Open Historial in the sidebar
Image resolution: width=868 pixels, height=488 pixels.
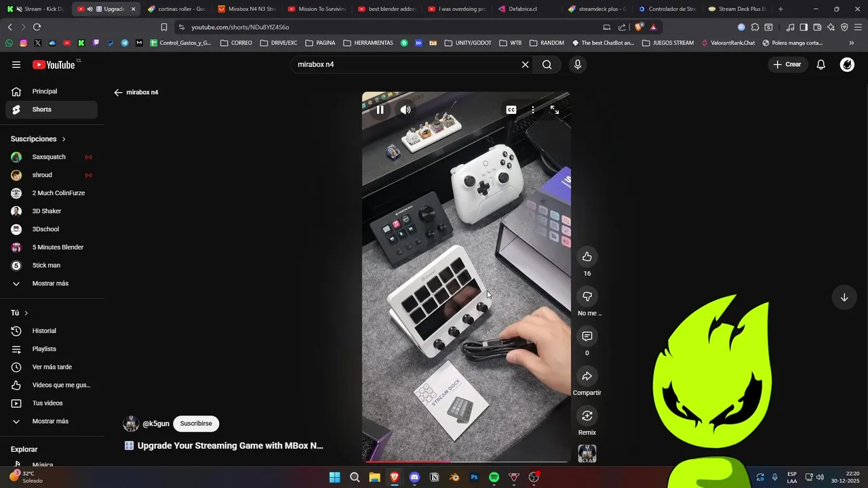click(x=52, y=331)
